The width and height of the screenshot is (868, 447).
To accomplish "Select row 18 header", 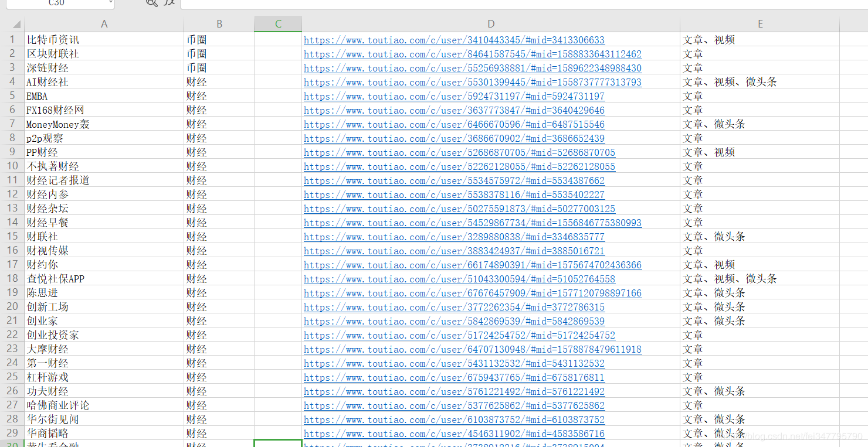I will (x=12, y=278).
